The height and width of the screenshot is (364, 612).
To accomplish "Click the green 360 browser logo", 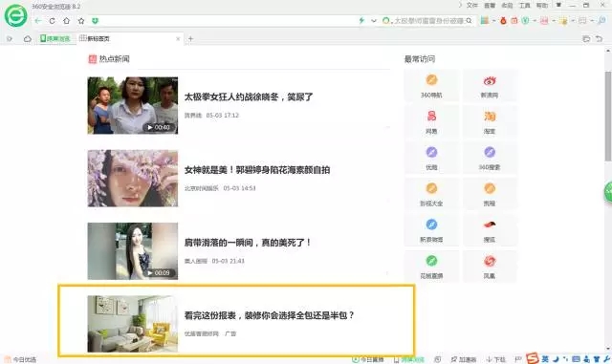I will 15,15.
